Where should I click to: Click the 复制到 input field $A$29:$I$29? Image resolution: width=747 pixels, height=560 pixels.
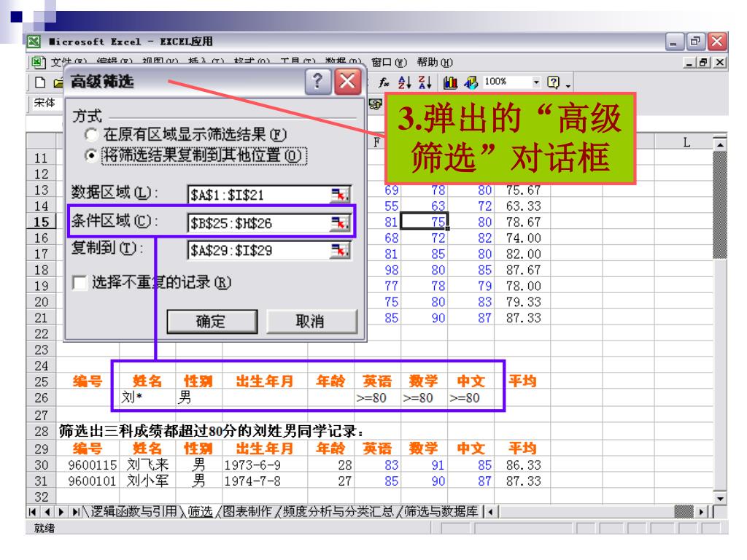click(x=260, y=250)
